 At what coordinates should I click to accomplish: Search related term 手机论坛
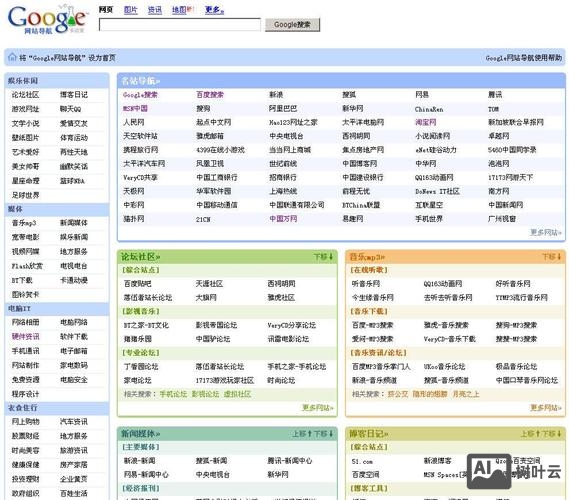click(173, 394)
